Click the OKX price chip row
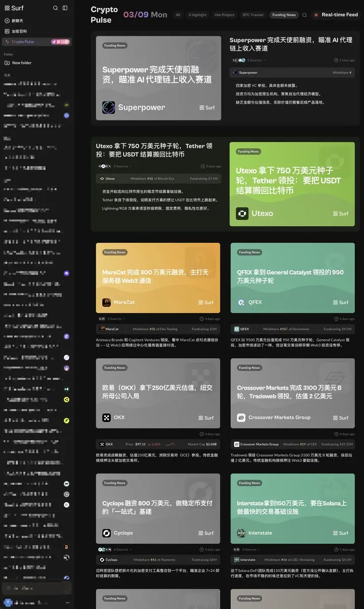The width and height of the screenshot is (364, 609). point(158,444)
